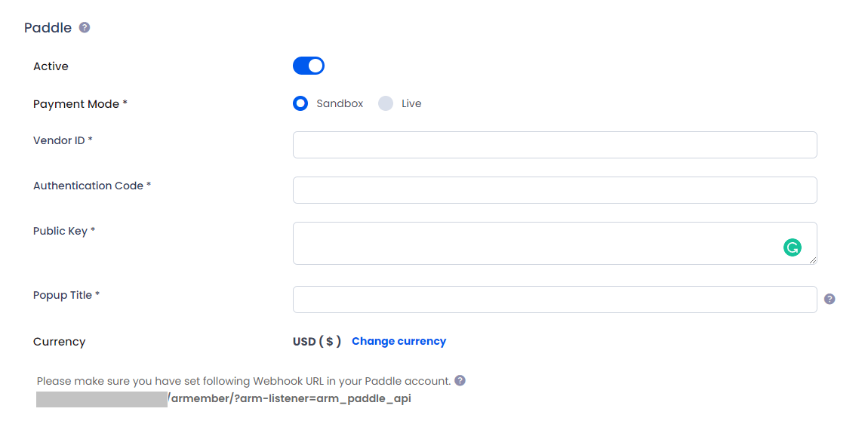The height and width of the screenshot is (427, 868).
Task: Click the help icon beside Paddle heading
Action: tap(84, 27)
